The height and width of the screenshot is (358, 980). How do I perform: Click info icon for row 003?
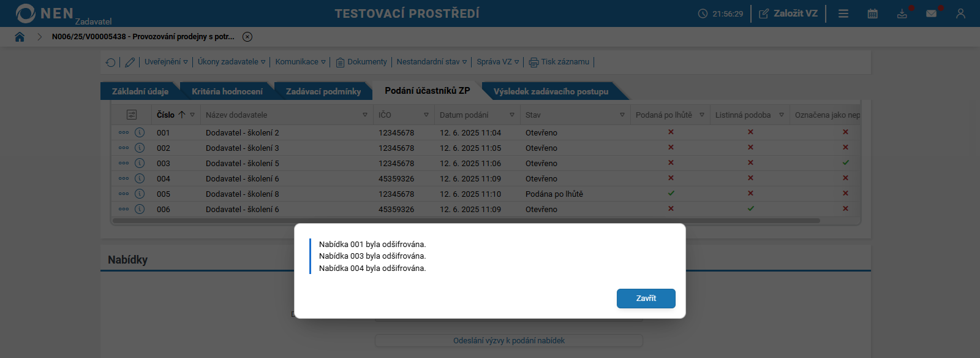[140, 163]
